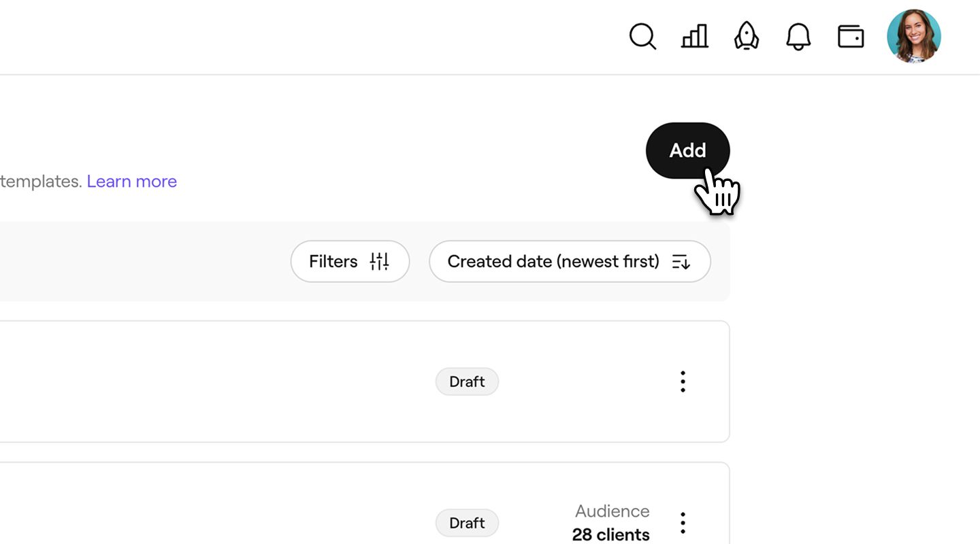Expand the Created date sort dropdown
980x544 pixels.
(553, 262)
